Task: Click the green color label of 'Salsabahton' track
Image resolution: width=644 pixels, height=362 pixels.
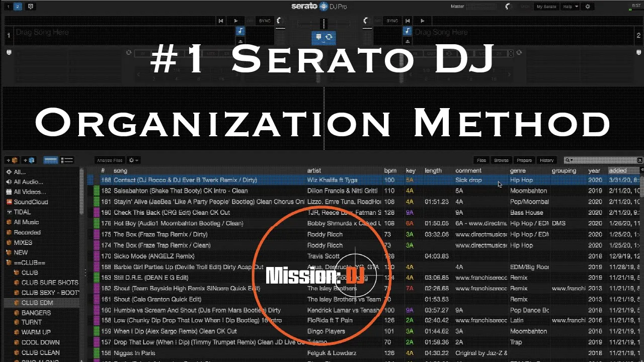Action: (97, 191)
